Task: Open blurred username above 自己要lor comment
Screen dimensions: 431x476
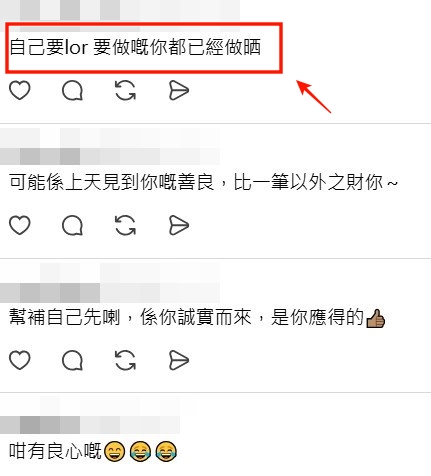Action: [120, 11]
